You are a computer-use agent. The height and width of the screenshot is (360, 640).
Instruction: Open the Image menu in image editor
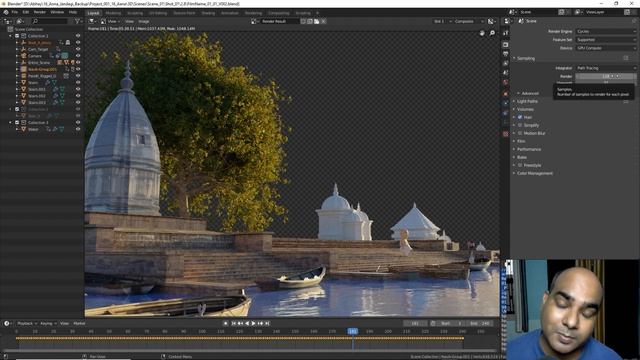[144, 21]
